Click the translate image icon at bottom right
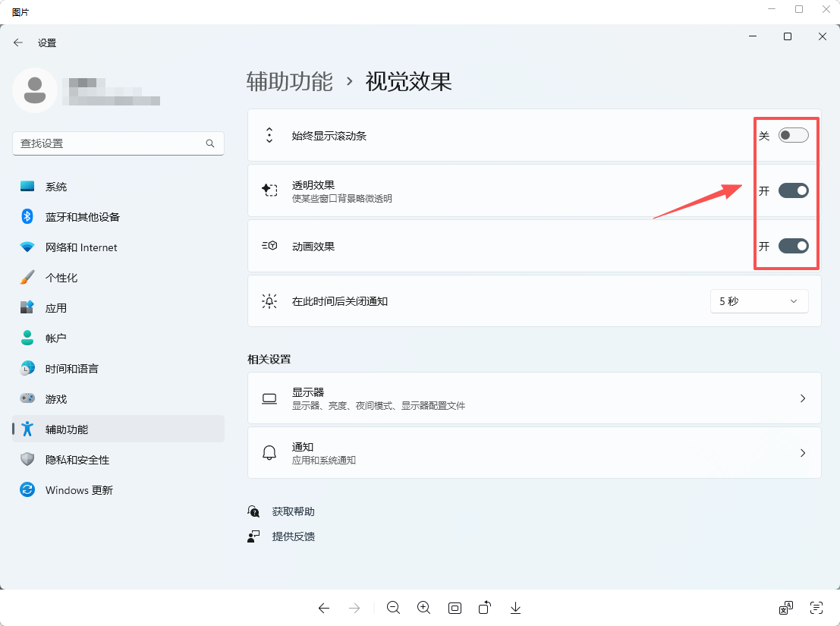This screenshot has width=840, height=626. tap(786, 608)
